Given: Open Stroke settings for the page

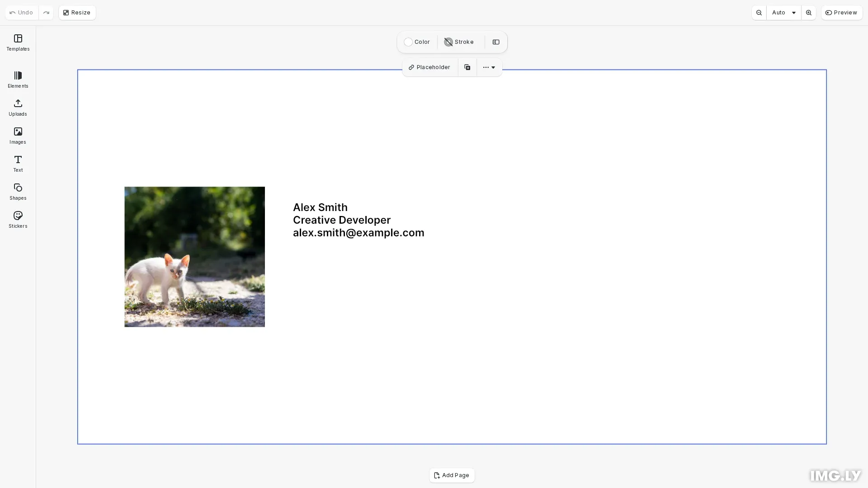Looking at the screenshot, I should point(458,42).
